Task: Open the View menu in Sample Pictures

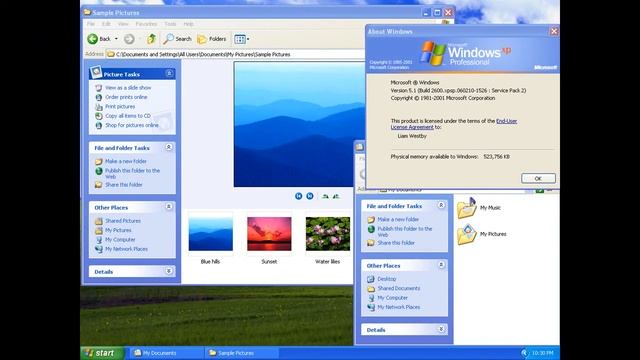Action: (123, 24)
